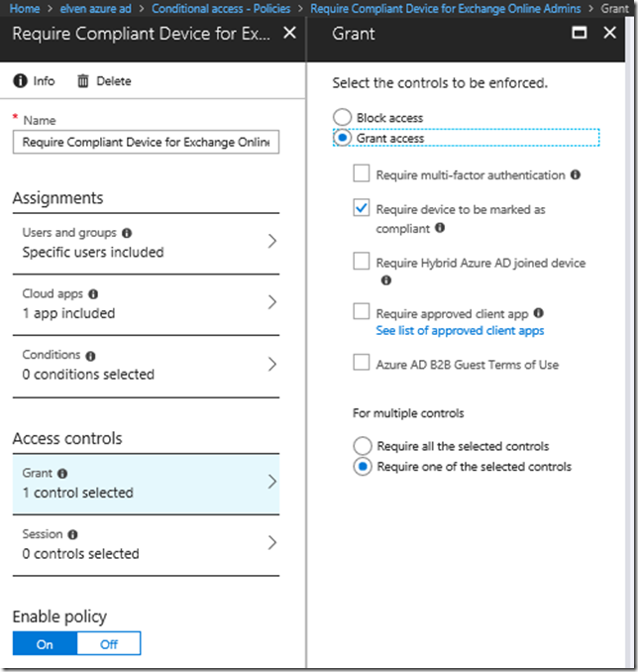Expand Users and groups assignment
The image size is (638, 672).
click(x=146, y=242)
